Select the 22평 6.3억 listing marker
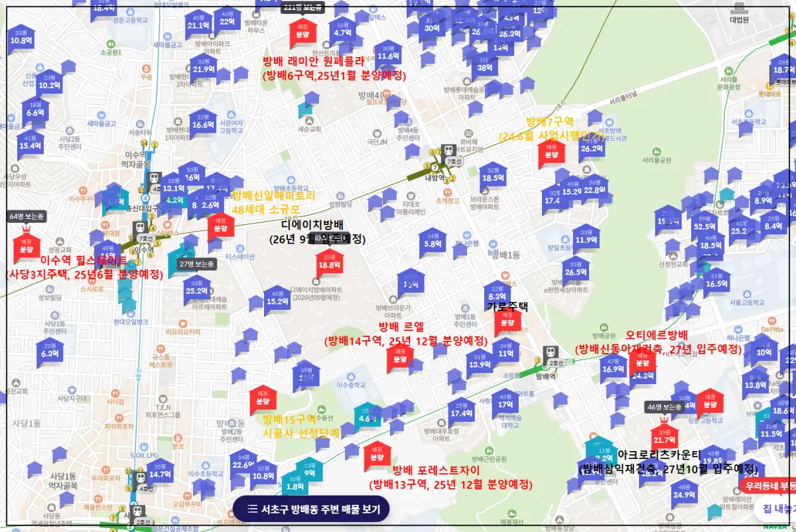 [x=50, y=353]
